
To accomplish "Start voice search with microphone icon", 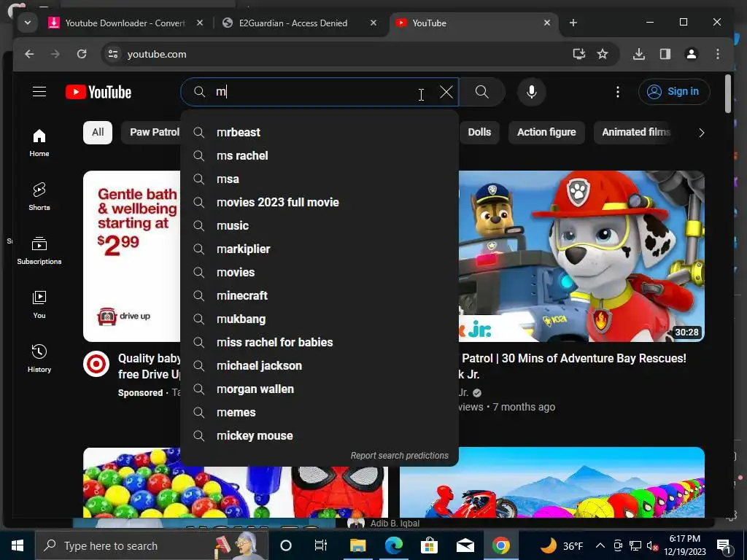I will 531,91.
